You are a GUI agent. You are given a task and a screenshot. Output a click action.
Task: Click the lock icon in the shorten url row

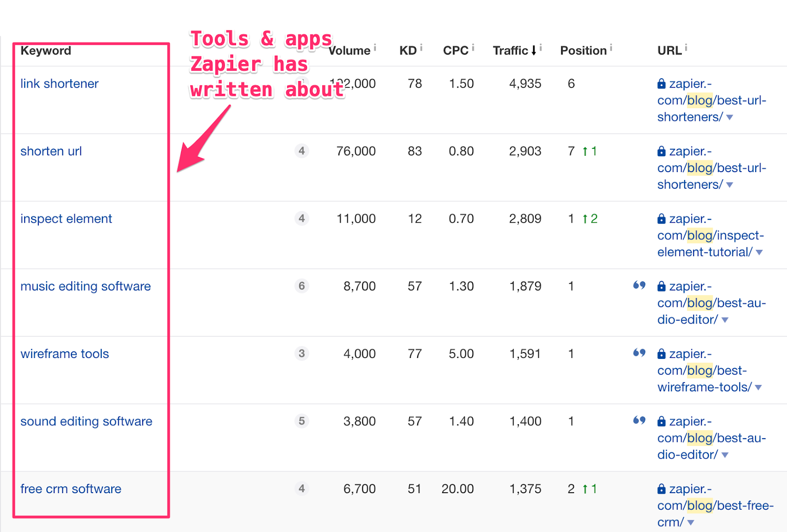coord(662,151)
